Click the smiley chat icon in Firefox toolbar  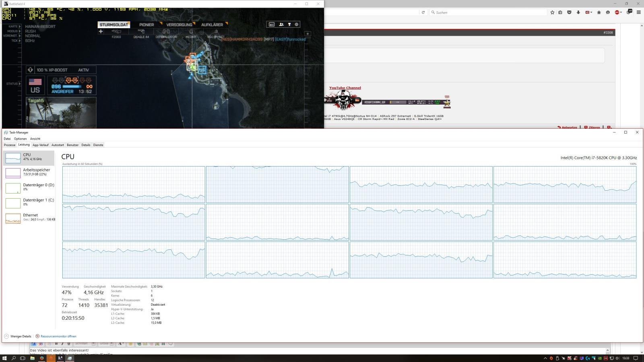608,12
